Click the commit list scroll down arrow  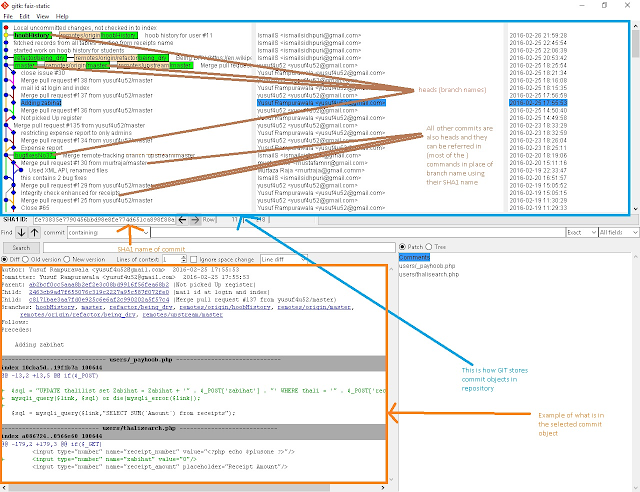click(636, 209)
